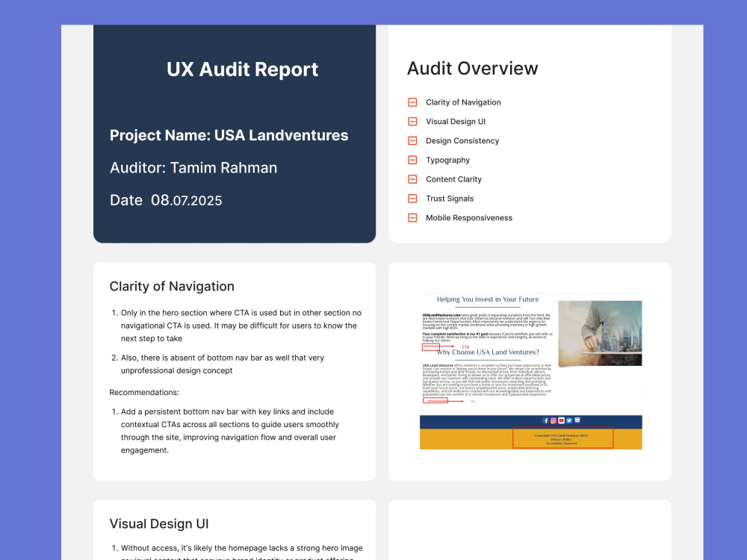Viewport: 747px width, 560px height.
Task: Click the hand and city photo thumbnail
Action: pos(600,333)
